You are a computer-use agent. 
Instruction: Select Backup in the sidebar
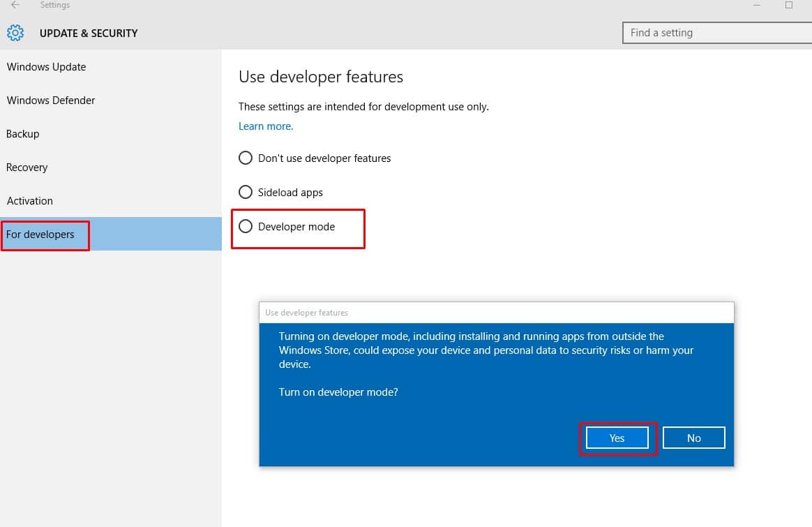click(23, 134)
